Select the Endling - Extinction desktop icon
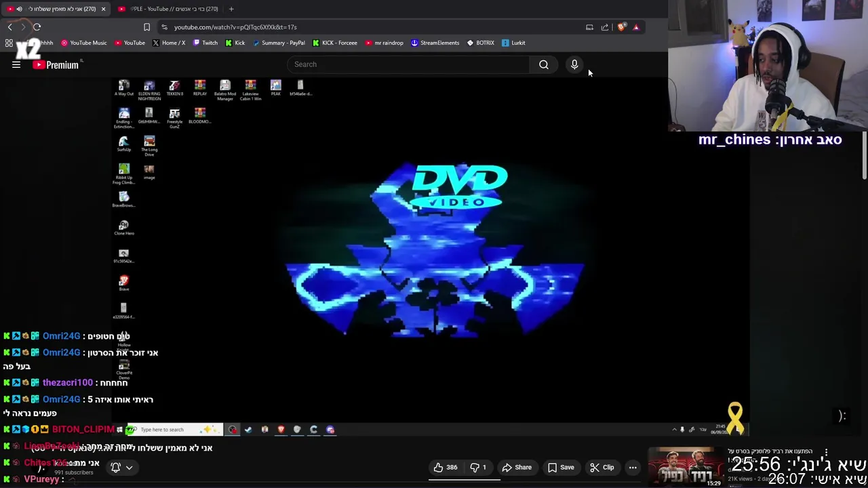Screen dimensions: 868x488 (124, 118)
